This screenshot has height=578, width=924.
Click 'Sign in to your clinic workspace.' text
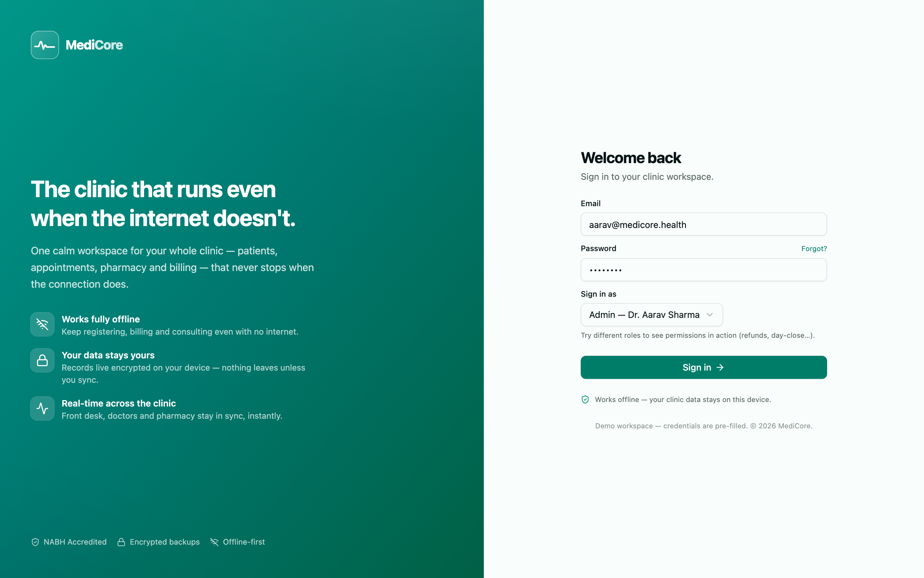[647, 177]
